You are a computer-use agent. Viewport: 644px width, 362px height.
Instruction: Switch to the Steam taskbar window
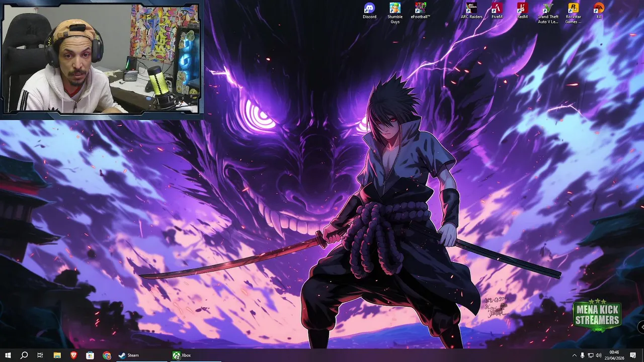(x=142, y=355)
